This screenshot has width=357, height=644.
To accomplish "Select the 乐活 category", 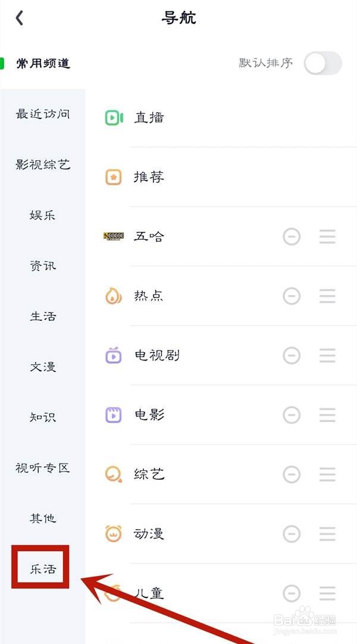I will 43,569.
